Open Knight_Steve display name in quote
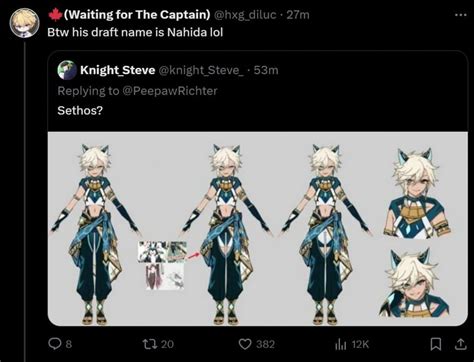 click(x=118, y=70)
